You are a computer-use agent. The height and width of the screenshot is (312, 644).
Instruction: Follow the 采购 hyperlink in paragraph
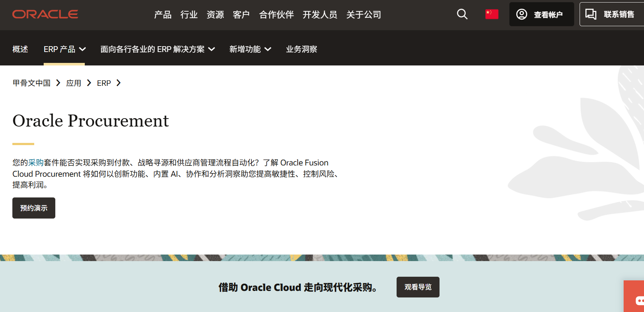click(x=36, y=163)
